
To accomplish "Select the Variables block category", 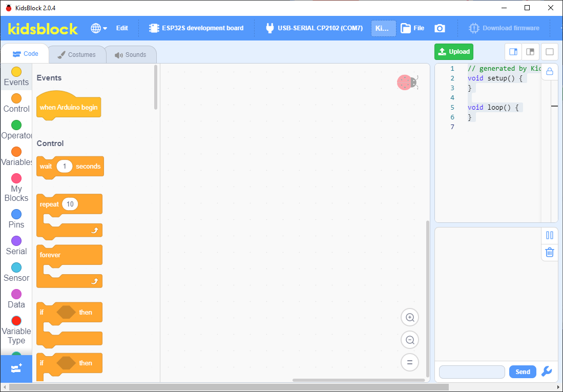I will click(x=16, y=157).
